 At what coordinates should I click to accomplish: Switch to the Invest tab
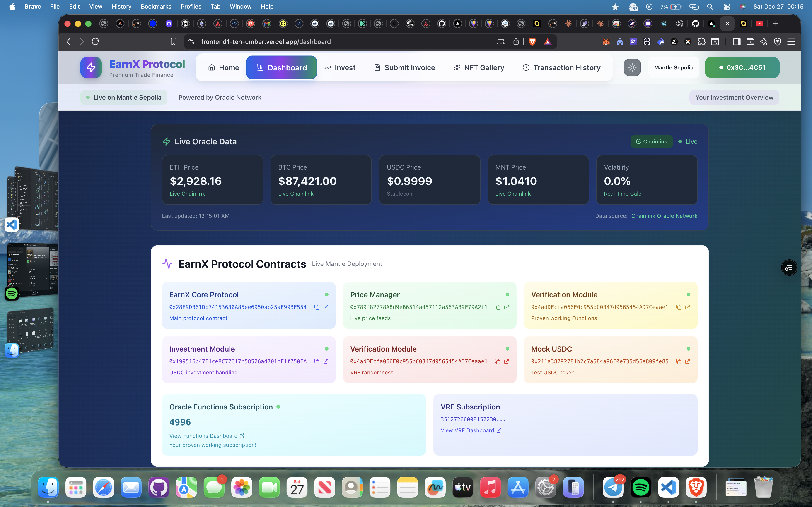click(x=340, y=67)
